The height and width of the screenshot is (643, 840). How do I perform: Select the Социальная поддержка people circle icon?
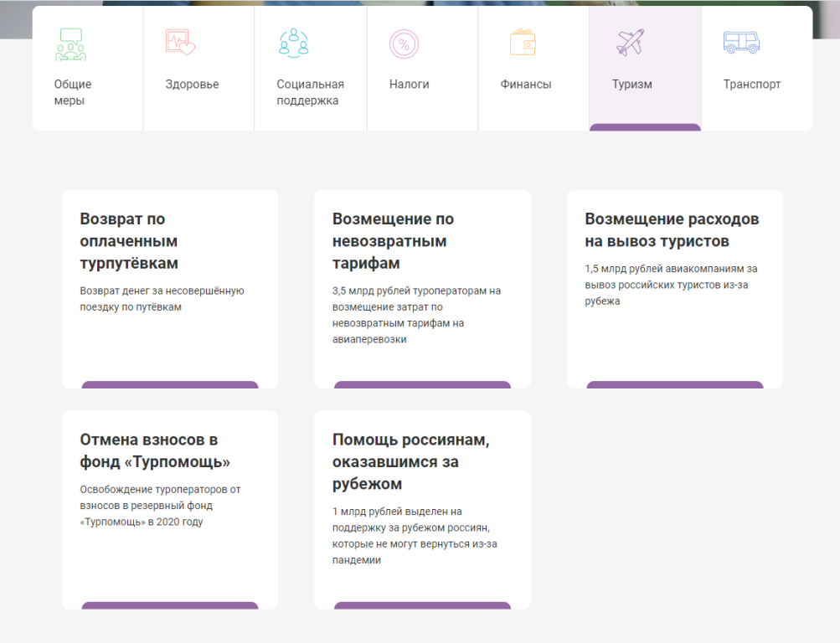[293, 43]
